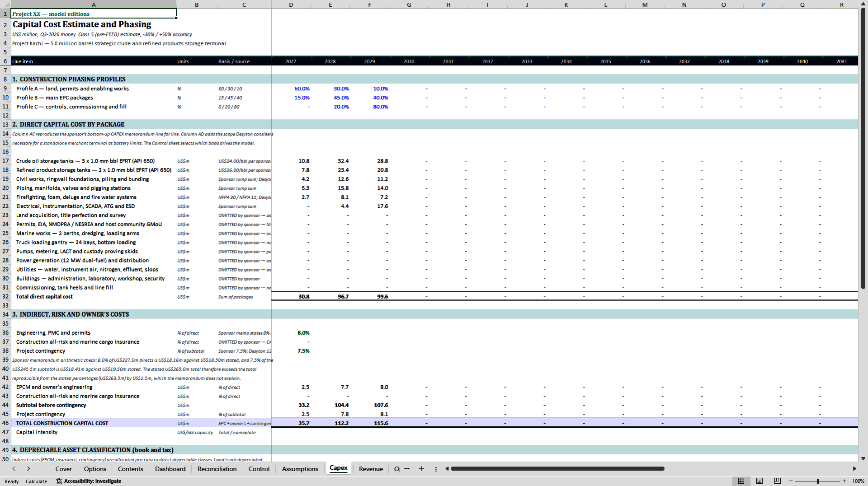The image size is (868, 486).
Task: Click the 'Capital Cost Estimate and Phasing' title
Action: point(82,24)
